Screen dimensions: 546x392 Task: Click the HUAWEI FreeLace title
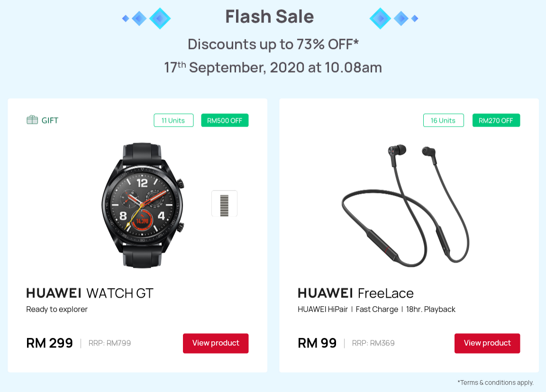[355, 293]
